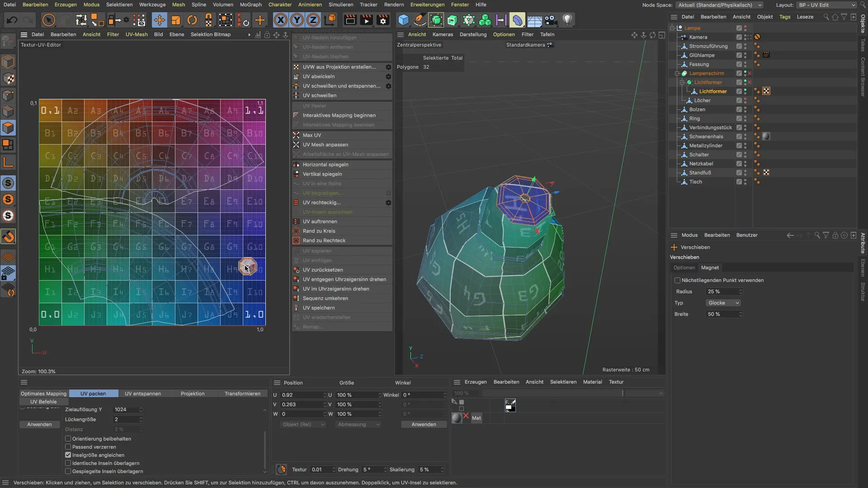This screenshot has width=868, height=488.
Task: Click Rand zu Kreis command
Action: 342,231
